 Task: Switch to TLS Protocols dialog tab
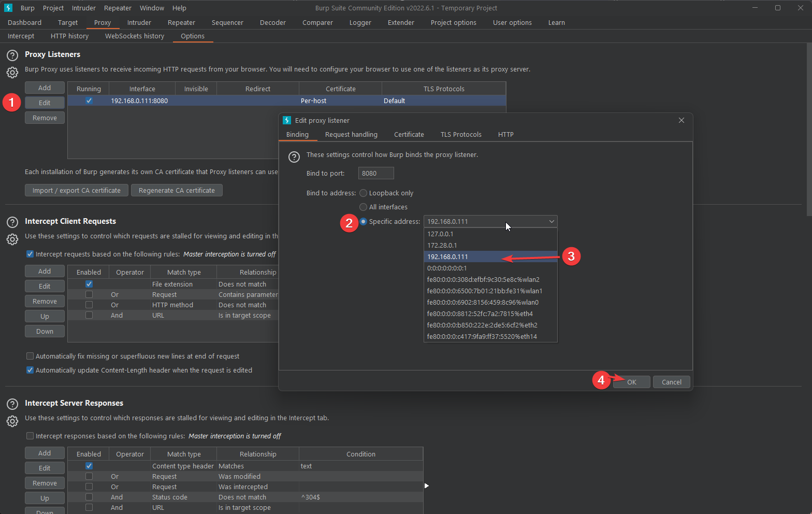click(x=461, y=134)
